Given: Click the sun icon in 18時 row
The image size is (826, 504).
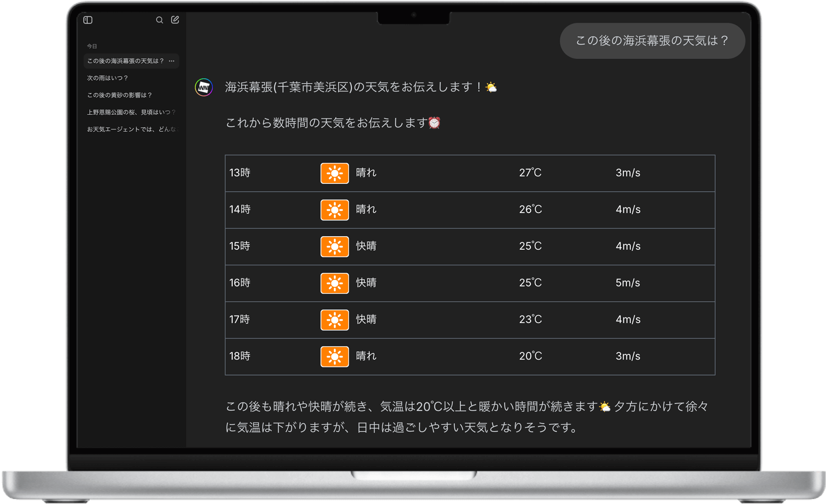Looking at the screenshot, I should pyautogui.click(x=334, y=356).
